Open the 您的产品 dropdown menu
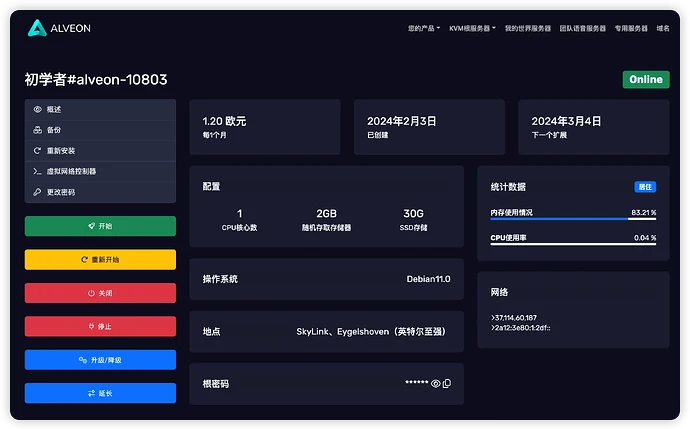The image size is (690, 429). click(423, 28)
